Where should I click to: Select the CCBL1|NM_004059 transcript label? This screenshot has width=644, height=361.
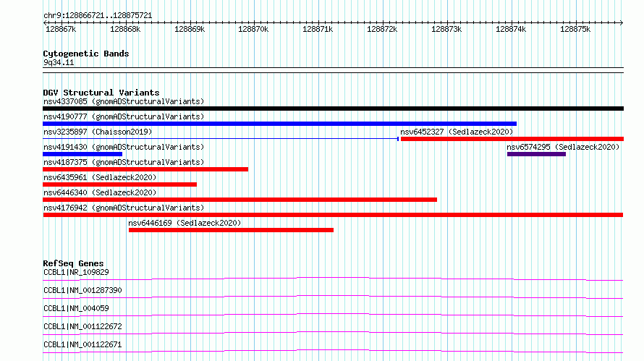coord(76,308)
